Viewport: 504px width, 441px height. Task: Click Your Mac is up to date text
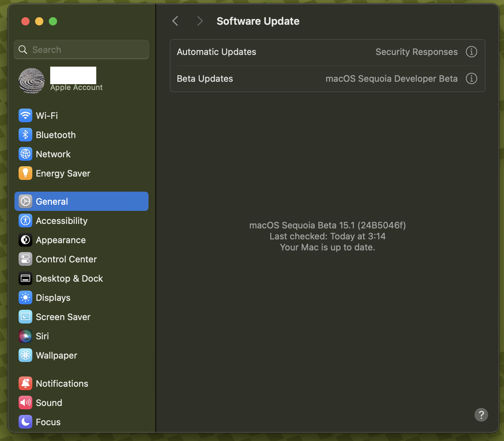click(x=328, y=247)
